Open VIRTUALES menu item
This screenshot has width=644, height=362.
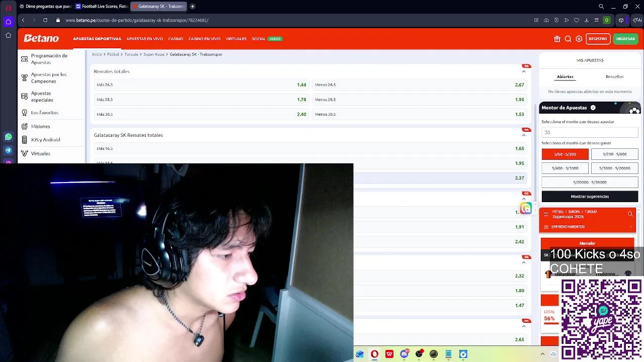pyautogui.click(x=236, y=39)
